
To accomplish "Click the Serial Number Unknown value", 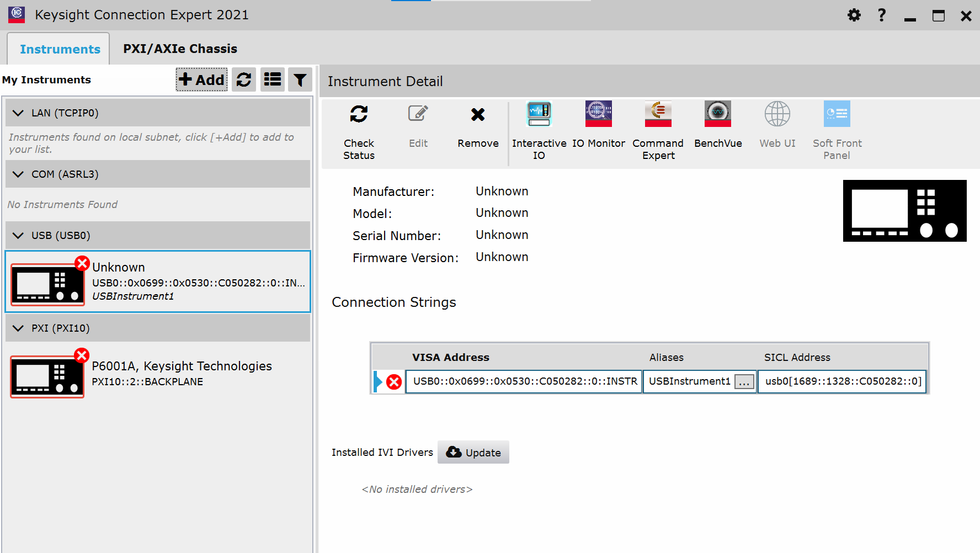I will 502,235.
